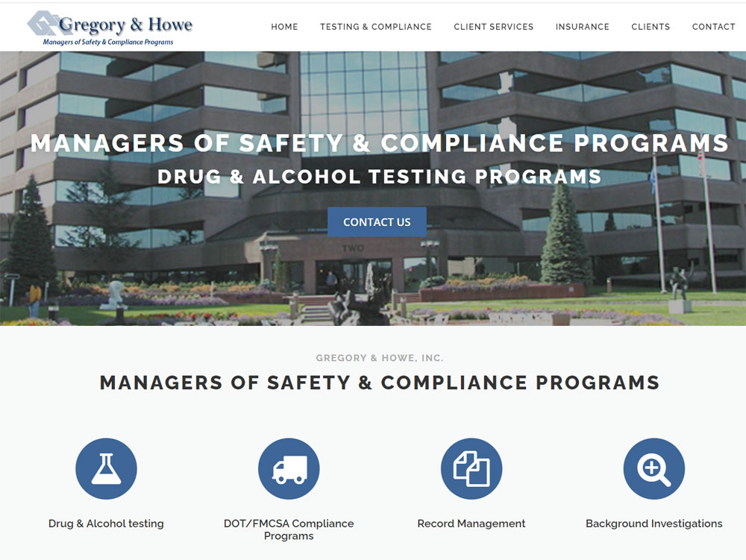Click the white hero 'Managers of Safety' headline

point(380,143)
